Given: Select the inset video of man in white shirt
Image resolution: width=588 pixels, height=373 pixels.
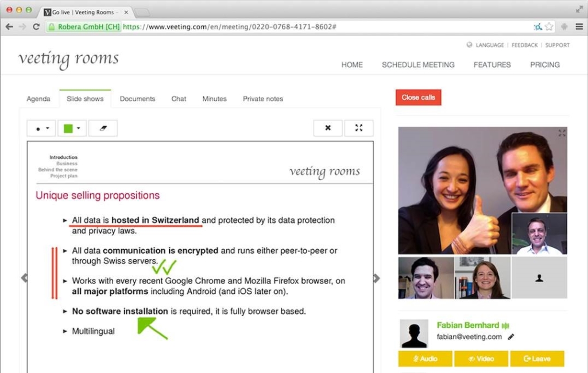Looking at the screenshot, I should click(539, 234).
